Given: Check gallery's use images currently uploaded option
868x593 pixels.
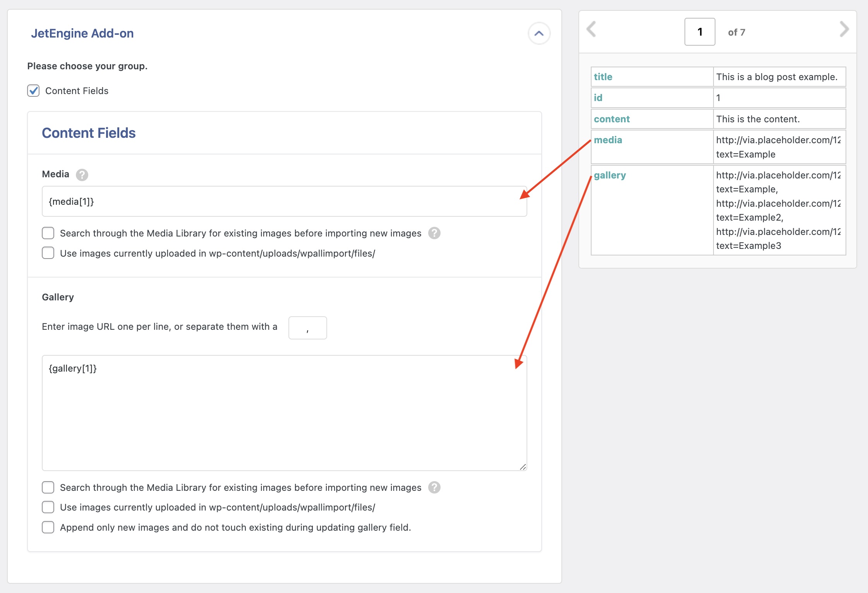Looking at the screenshot, I should coord(48,507).
